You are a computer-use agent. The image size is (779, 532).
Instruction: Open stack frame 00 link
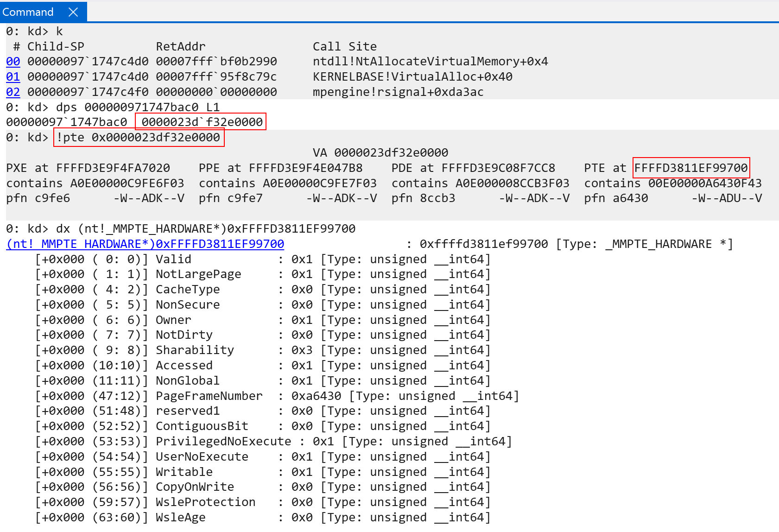coord(13,62)
